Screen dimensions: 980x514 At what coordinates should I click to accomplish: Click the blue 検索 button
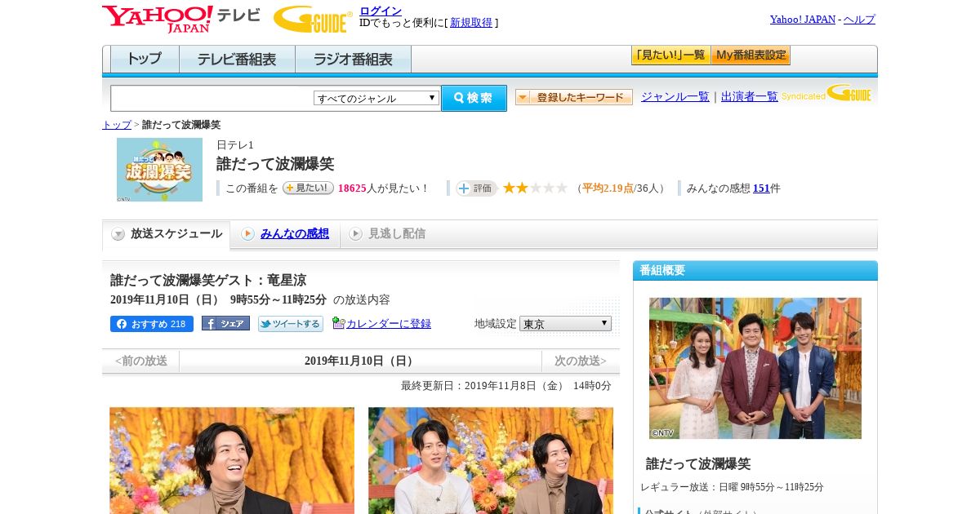tap(474, 98)
